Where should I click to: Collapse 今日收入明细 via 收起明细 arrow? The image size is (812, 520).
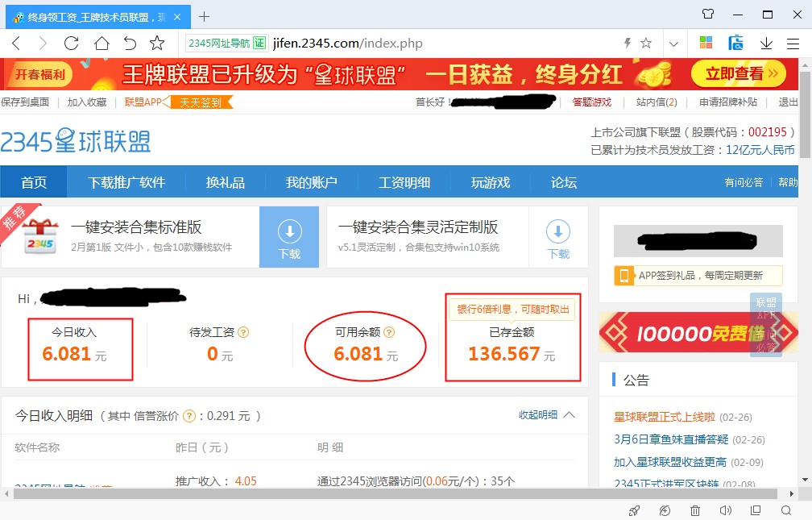point(550,415)
